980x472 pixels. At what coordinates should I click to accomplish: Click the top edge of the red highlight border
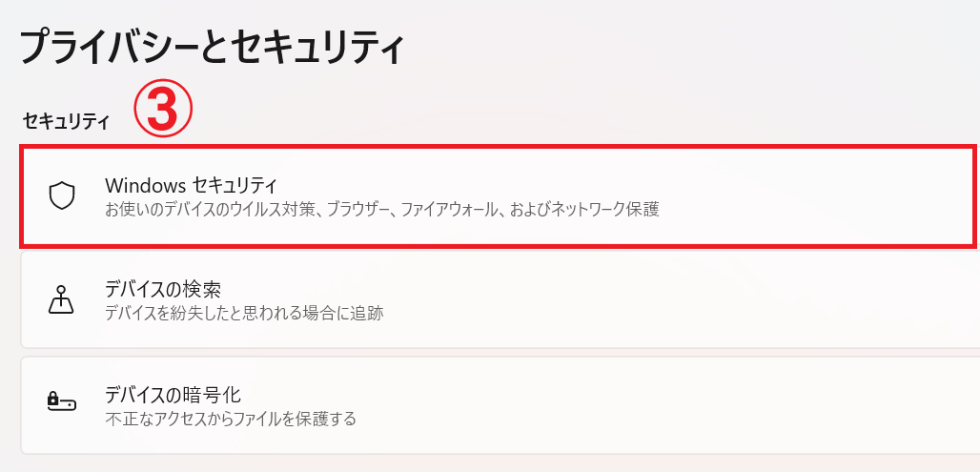pyautogui.click(x=496, y=148)
